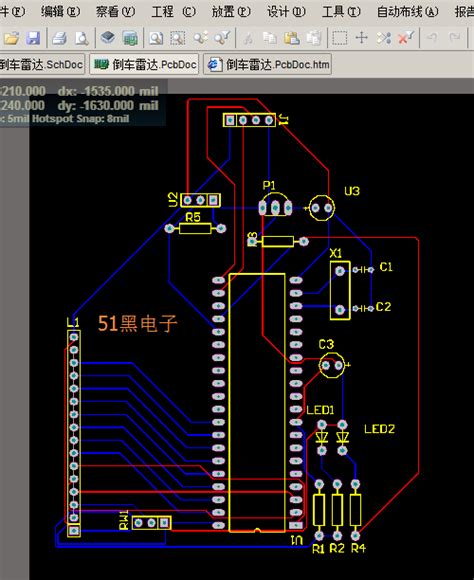Select the LED1 designator label
Image resolution: width=474 pixels, height=580 pixels.
(320, 410)
